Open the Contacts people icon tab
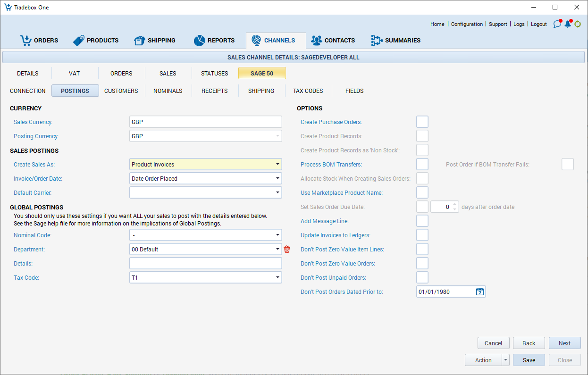The image size is (588, 375). point(333,41)
